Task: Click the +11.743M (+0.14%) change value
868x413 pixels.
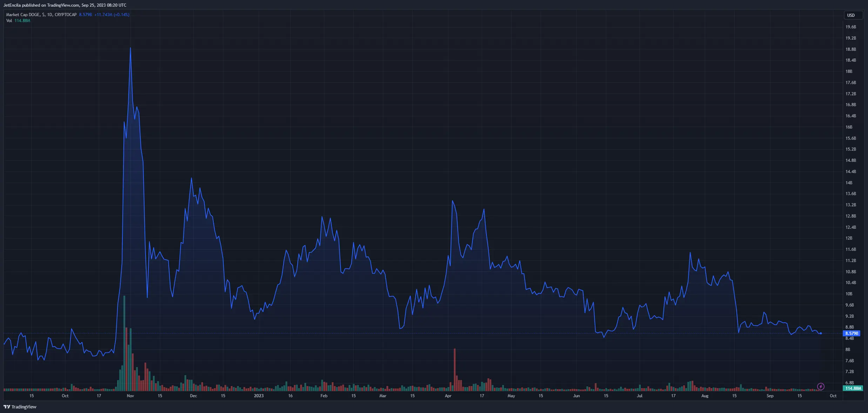Action: [112, 15]
